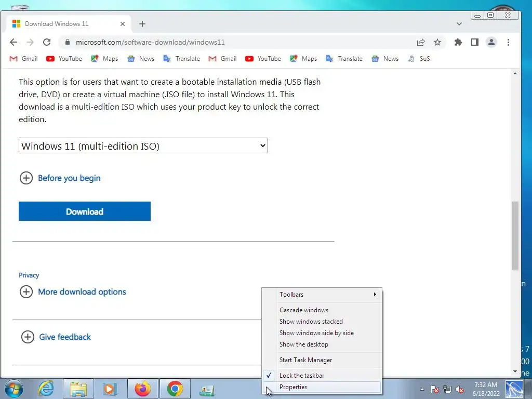Open the first YouTube bookmark
Image resolution: width=532 pixels, height=399 pixels.
[64, 59]
